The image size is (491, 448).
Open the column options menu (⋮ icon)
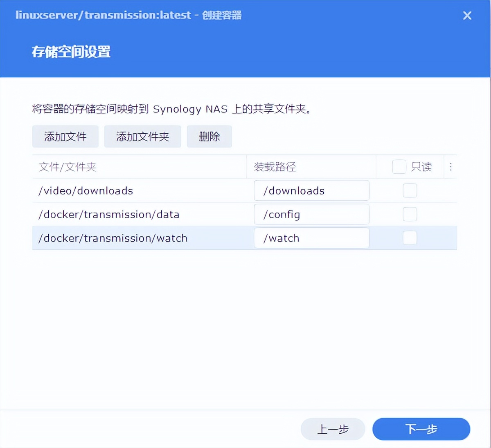(x=450, y=167)
